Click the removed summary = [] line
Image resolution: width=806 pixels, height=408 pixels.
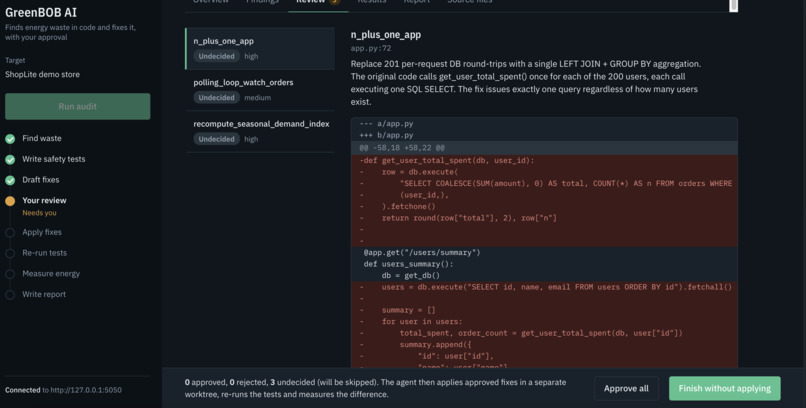point(544,310)
